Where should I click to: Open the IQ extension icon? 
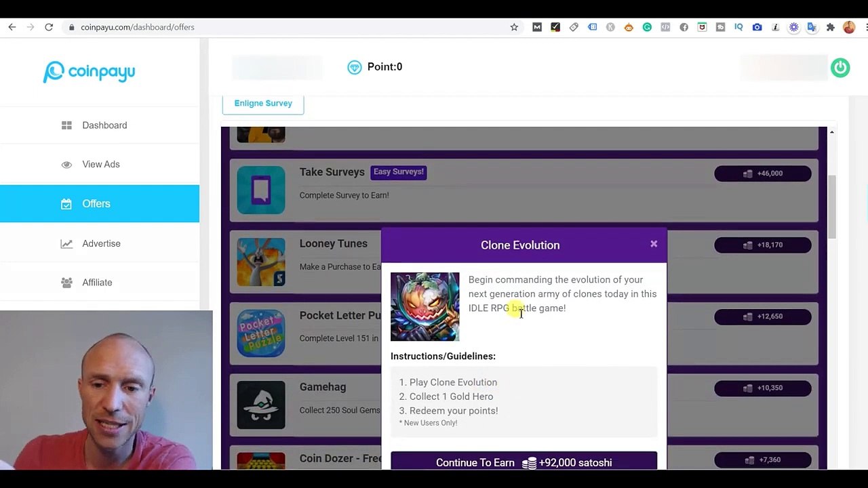tap(738, 27)
